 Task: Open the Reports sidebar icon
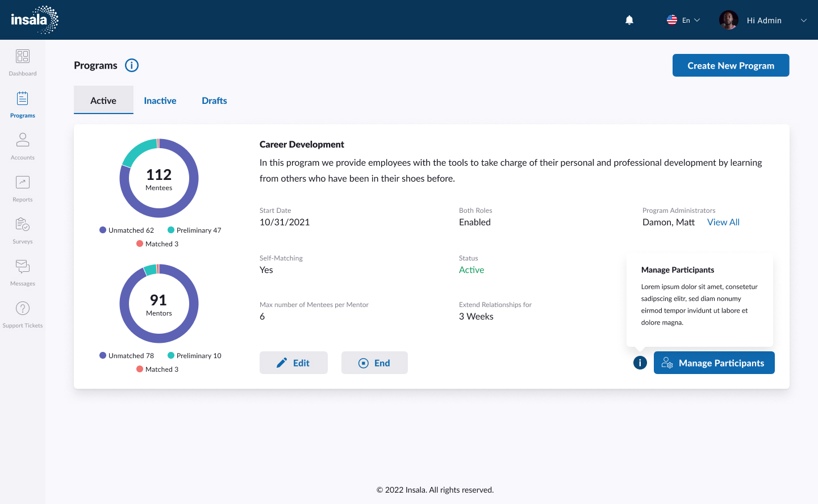tap(23, 182)
